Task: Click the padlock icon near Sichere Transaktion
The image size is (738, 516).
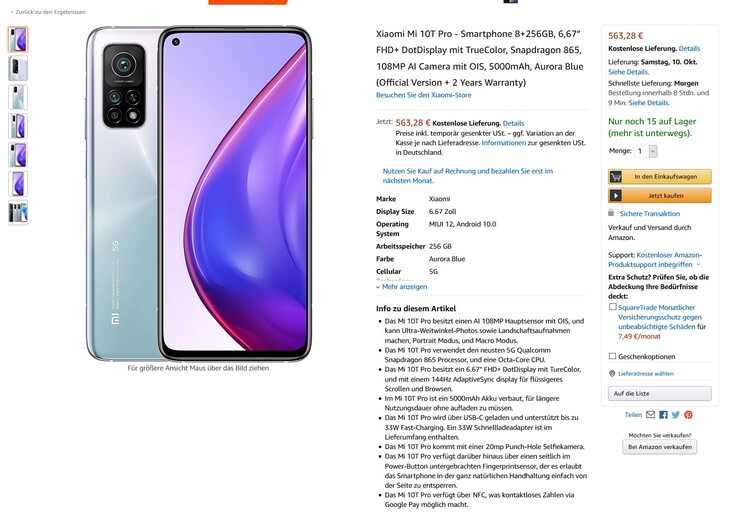Action: coord(611,213)
